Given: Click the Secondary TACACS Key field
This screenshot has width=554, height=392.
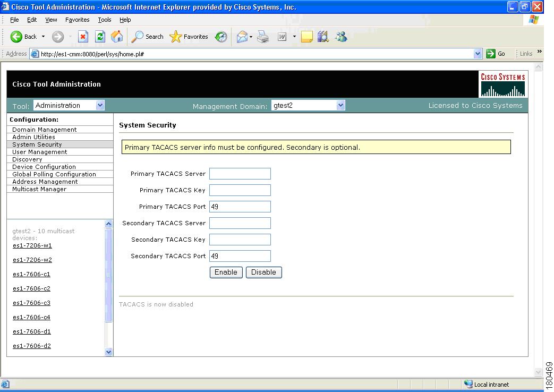Looking at the screenshot, I should point(240,240).
